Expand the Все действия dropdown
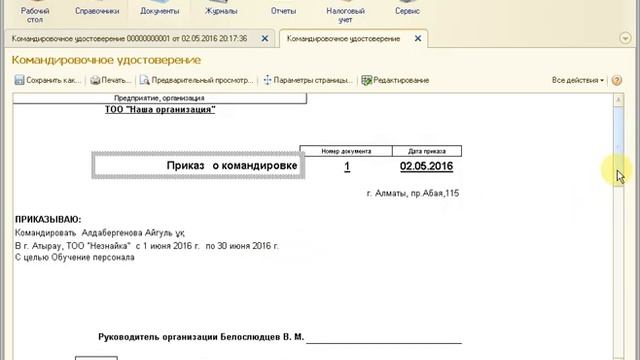Viewport: 640px width, 360px height. click(x=578, y=80)
